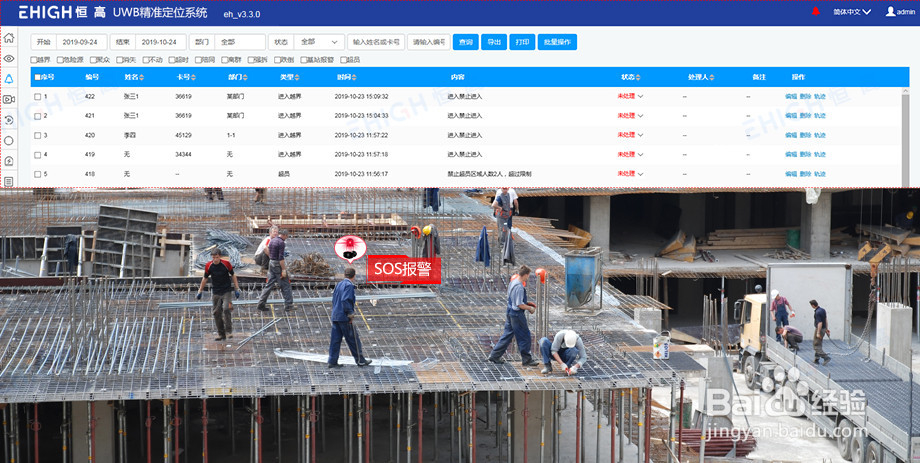Click the trajectory replay icon in sidebar
920x463 pixels.
tap(9, 120)
